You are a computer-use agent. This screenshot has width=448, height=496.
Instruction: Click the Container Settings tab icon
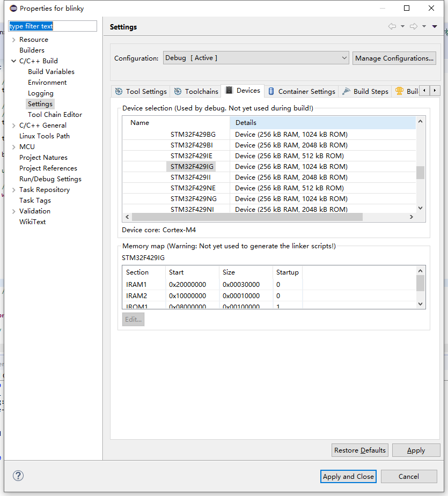[271, 91]
